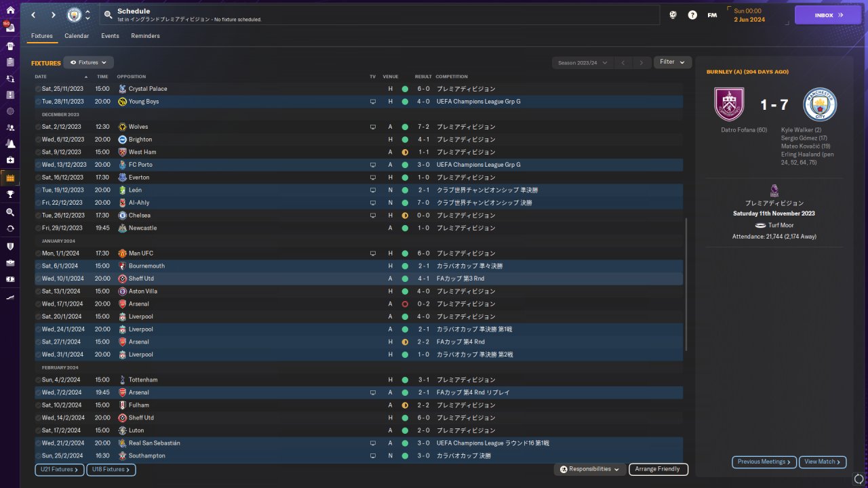
Task: Select the Man UFC fixture row
Action: 359,253
